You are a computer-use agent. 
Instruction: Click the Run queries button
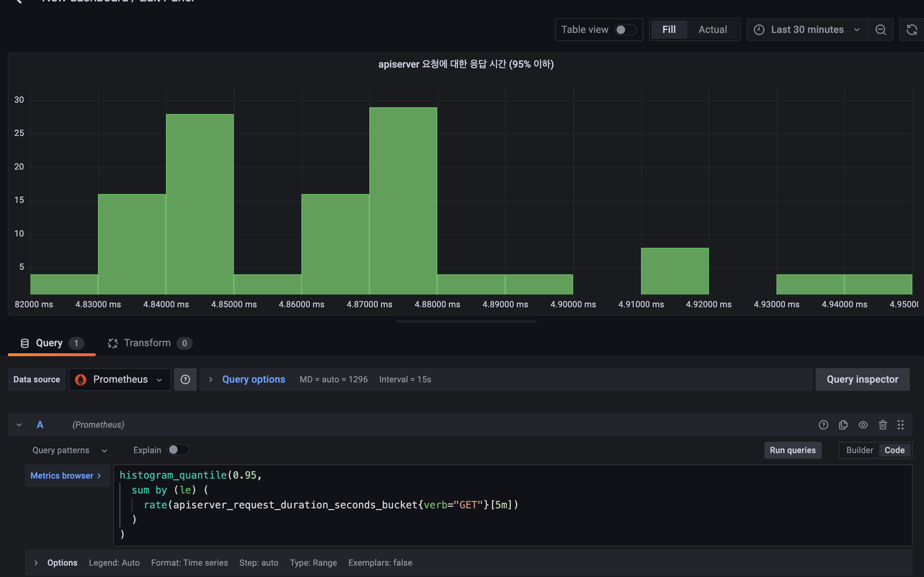tap(792, 450)
